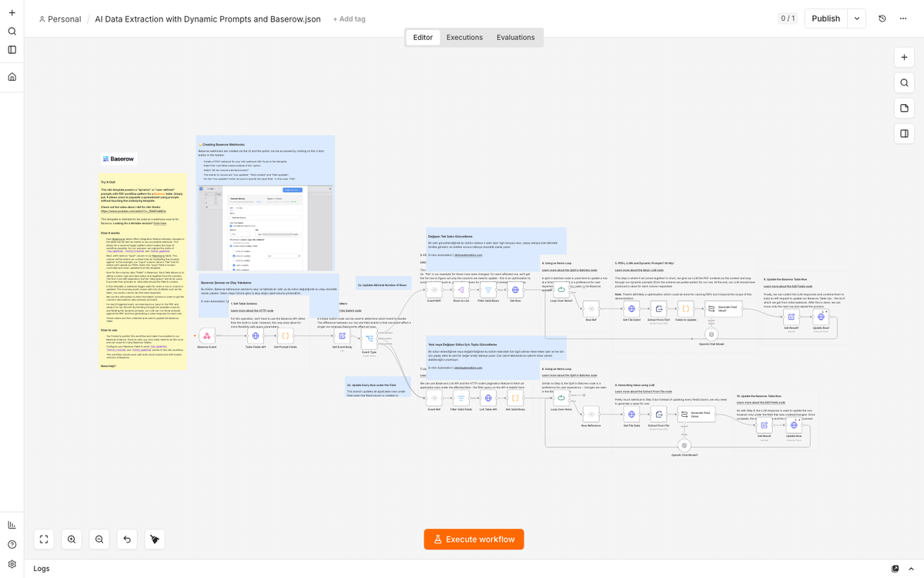Image resolution: width=924 pixels, height=578 pixels.
Task: Click the plus icon in the left sidebar
Action: pyautogui.click(x=12, y=12)
